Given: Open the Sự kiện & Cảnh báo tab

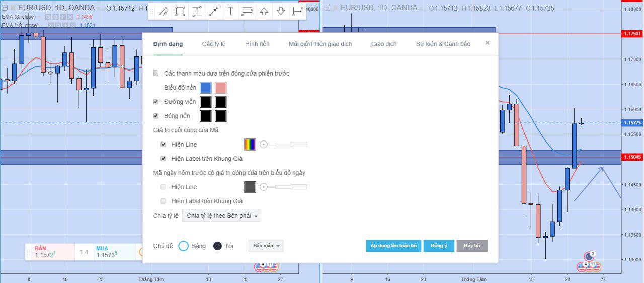Looking at the screenshot, I should coord(443,44).
